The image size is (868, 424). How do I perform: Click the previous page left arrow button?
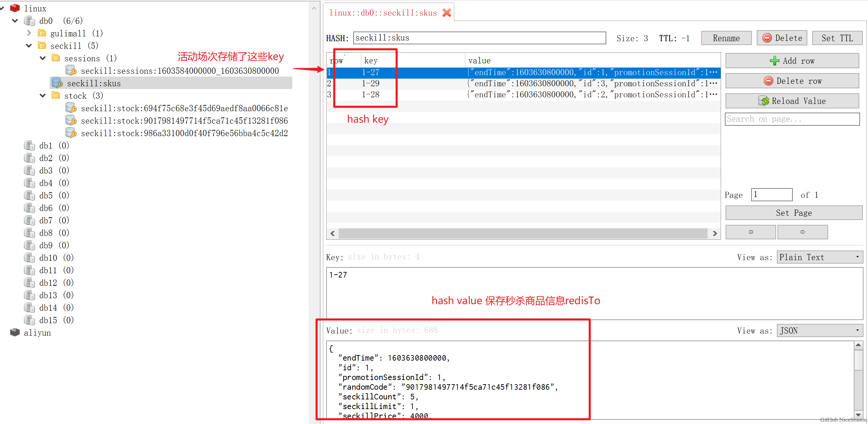click(750, 232)
